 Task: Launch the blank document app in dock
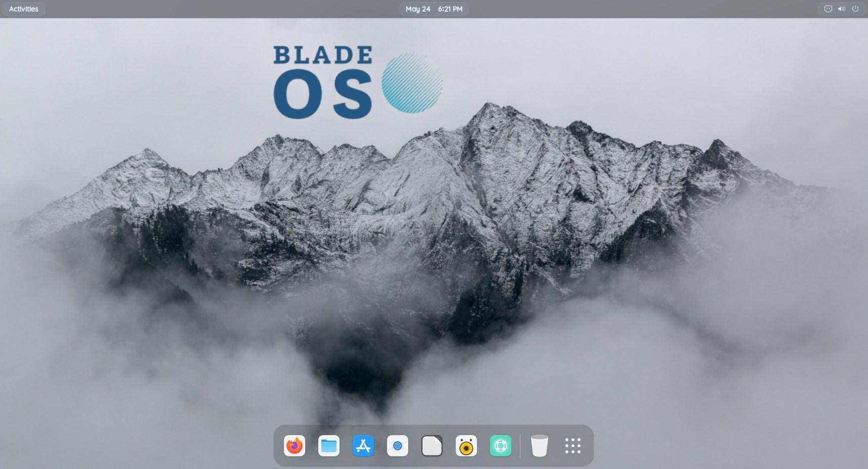point(432,446)
